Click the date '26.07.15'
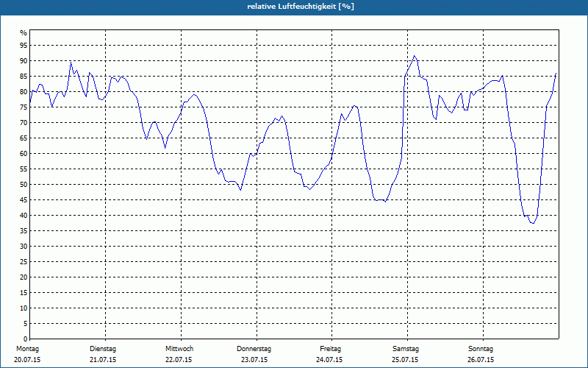 481,360
